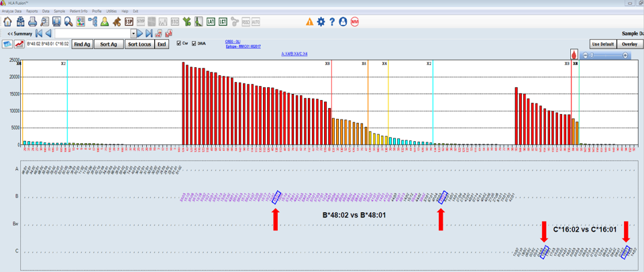
Task: Open settings gear icon
Action: click(x=321, y=22)
